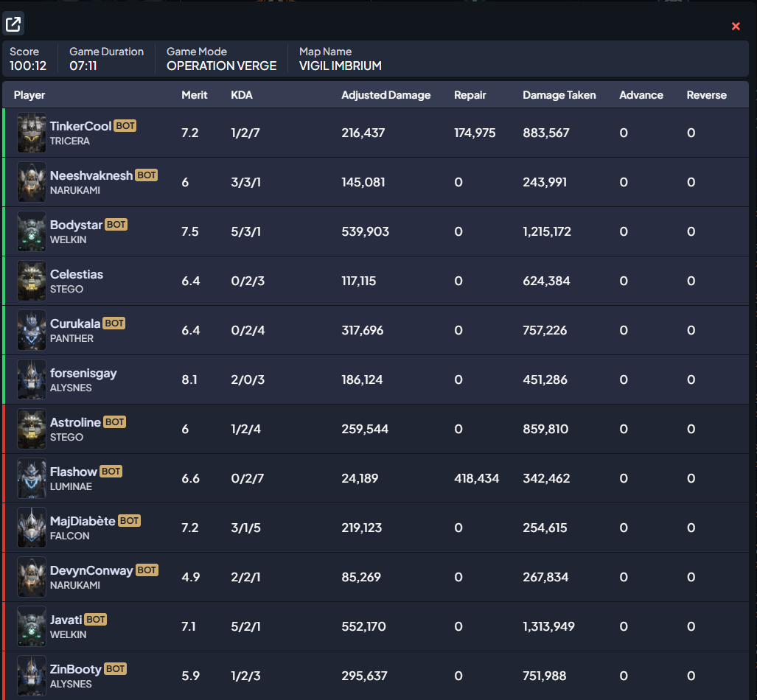Click Flashow's repair value 418,434

coord(476,478)
